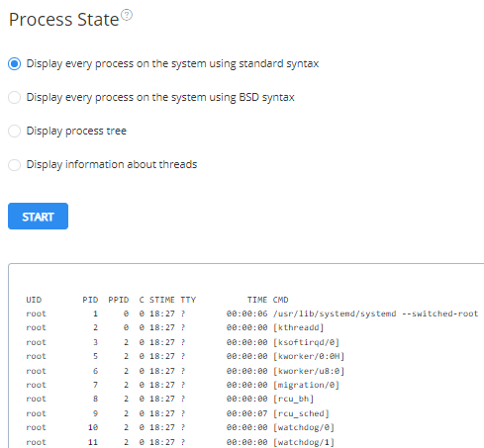Click the 'Display process tree' label text

76,131
